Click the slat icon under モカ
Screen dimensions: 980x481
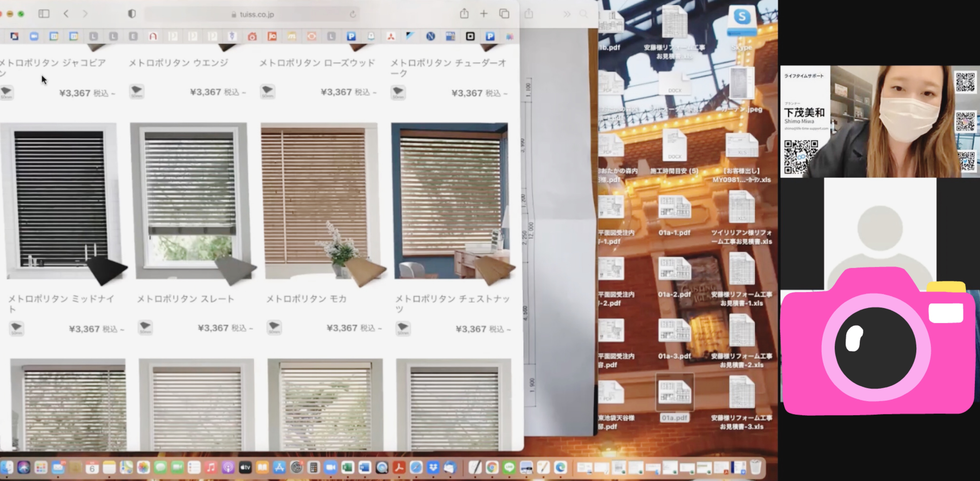(x=274, y=327)
